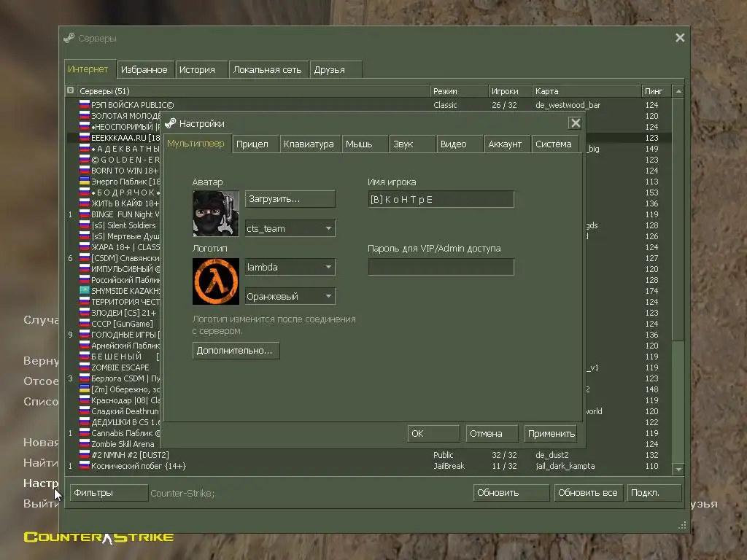
Task: Open the Звук tab
Action: (412, 144)
